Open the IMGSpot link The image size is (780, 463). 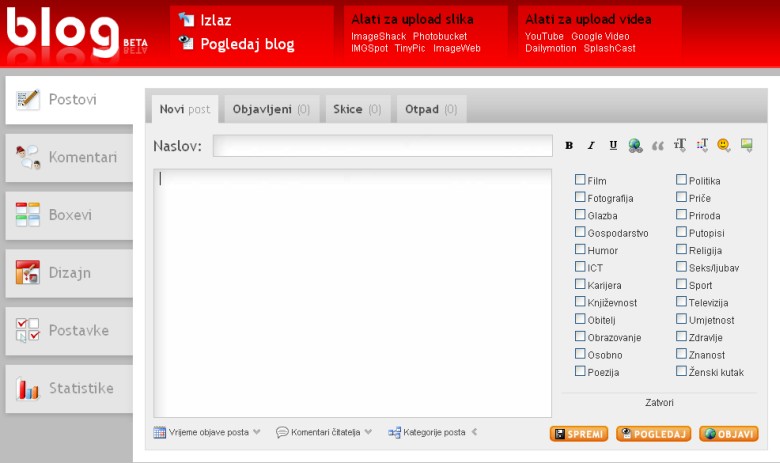[x=370, y=48]
